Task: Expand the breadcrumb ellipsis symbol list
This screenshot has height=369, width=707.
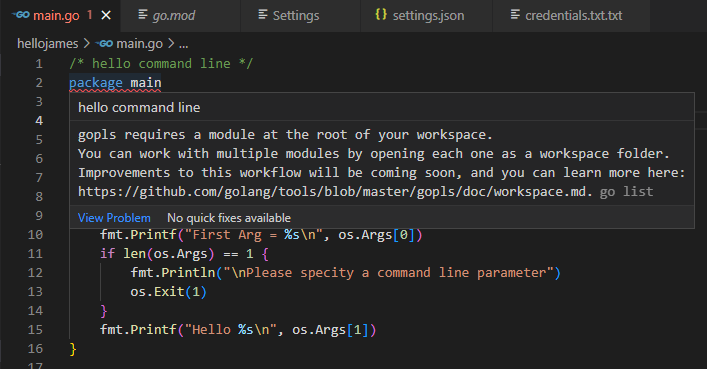Action: click(184, 44)
